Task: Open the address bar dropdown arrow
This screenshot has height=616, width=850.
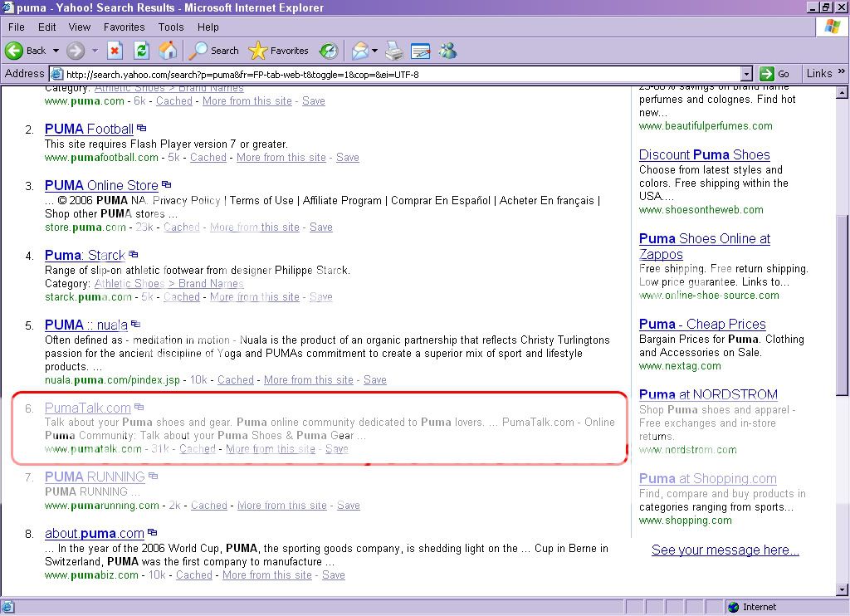Action: click(x=746, y=74)
